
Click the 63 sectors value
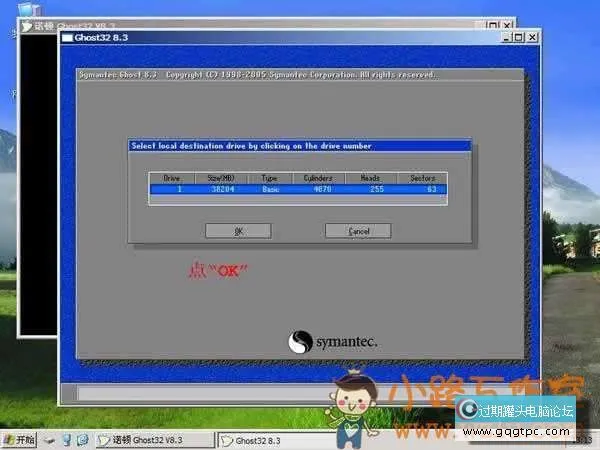[432, 189]
